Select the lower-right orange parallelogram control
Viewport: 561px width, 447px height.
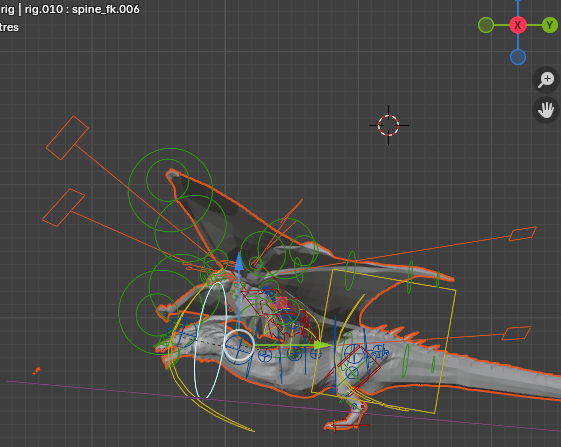pos(516,333)
